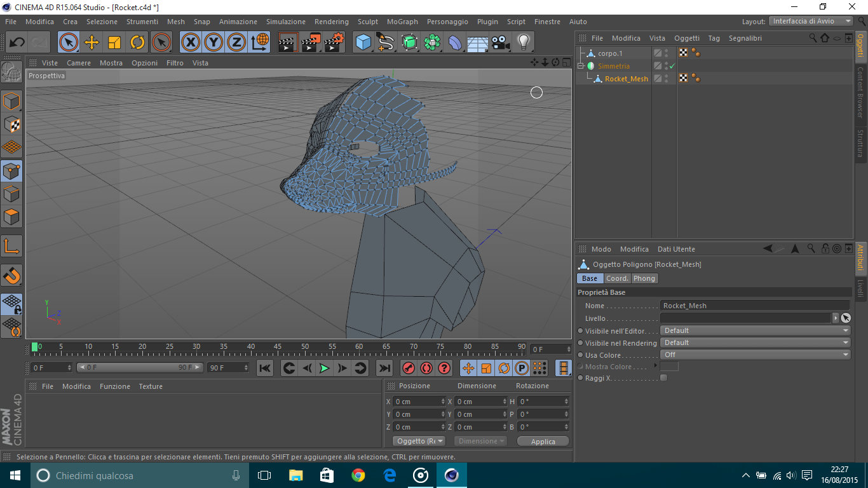This screenshot has width=868, height=488.
Task: Collapse the Simmetria object tree
Action: pos(580,66)
